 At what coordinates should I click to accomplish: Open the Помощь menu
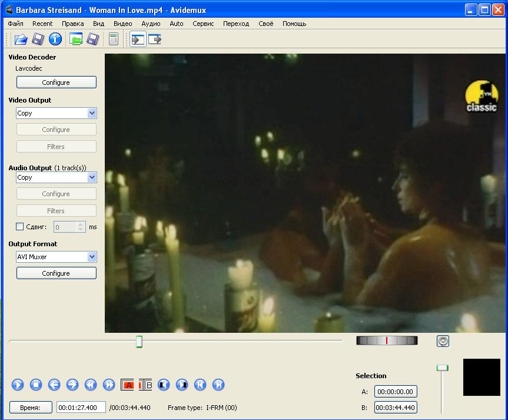(294, 24)
